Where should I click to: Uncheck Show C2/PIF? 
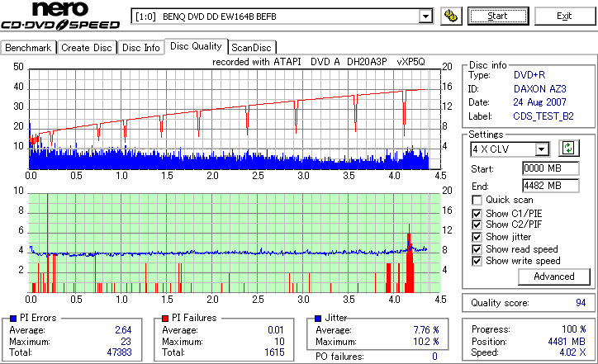[477, 225]
